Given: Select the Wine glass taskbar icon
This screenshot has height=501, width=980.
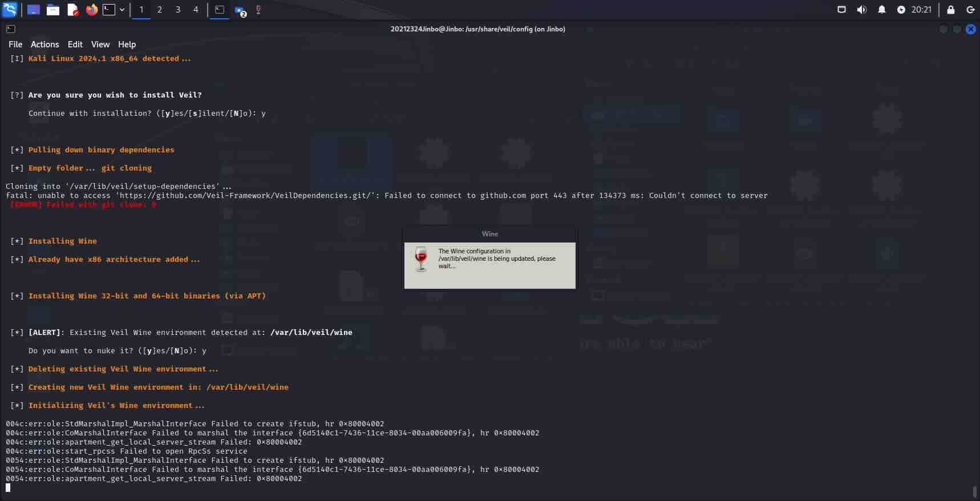Looking at the screenshot, I should coord(258,10).
